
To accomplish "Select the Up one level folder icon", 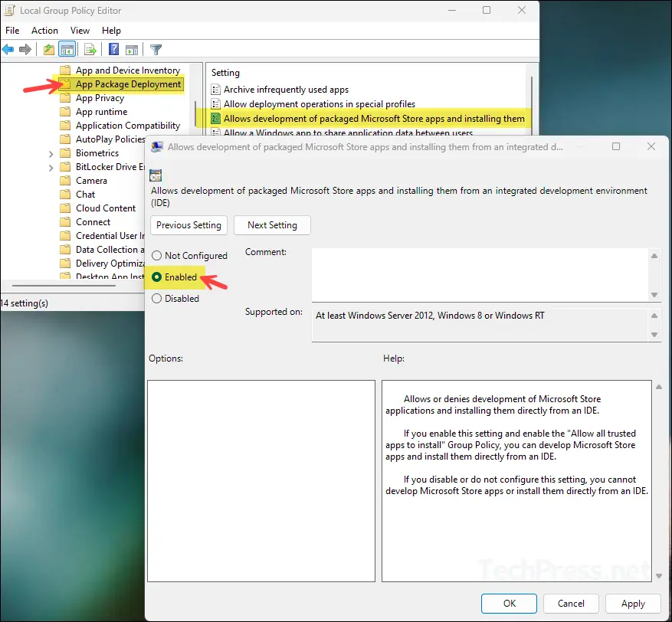I will point(48,49).
